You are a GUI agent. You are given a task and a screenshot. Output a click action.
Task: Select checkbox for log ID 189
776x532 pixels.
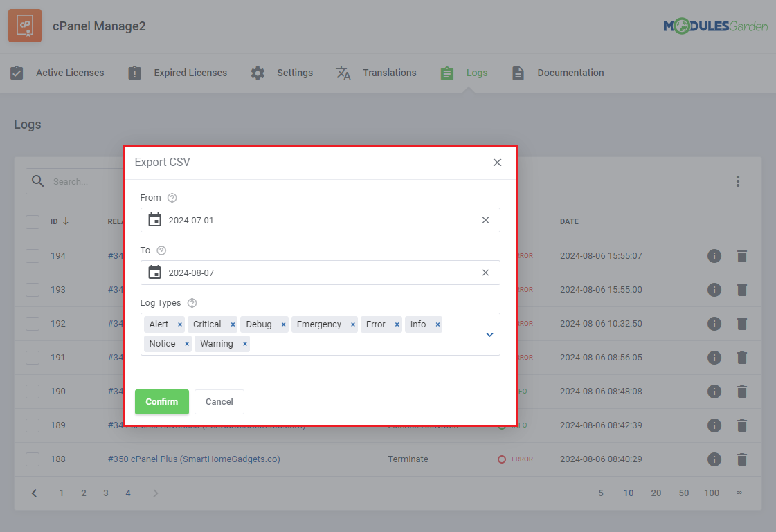33,425
